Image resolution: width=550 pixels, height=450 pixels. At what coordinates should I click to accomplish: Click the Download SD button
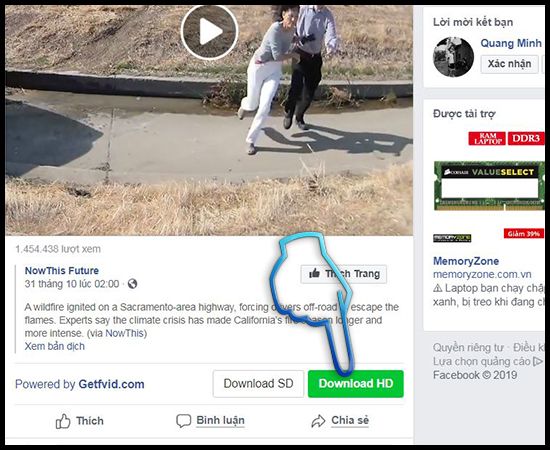tap(258, 384)
